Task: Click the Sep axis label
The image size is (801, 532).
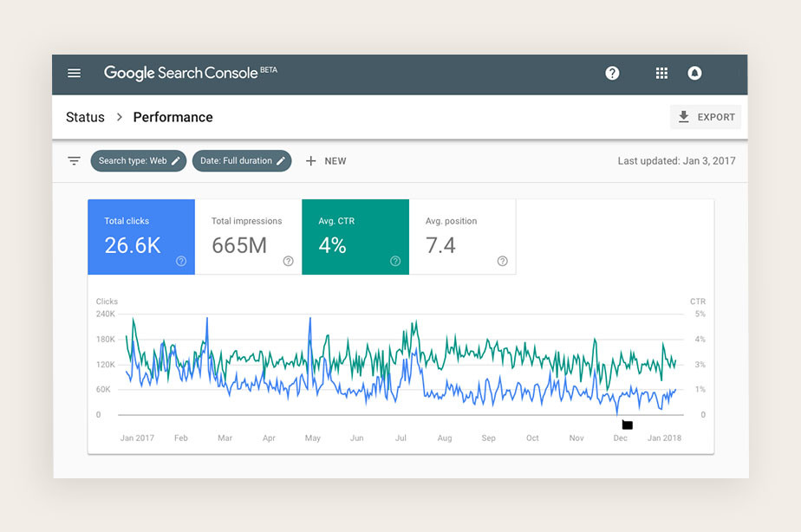Action: coord(488,438)
